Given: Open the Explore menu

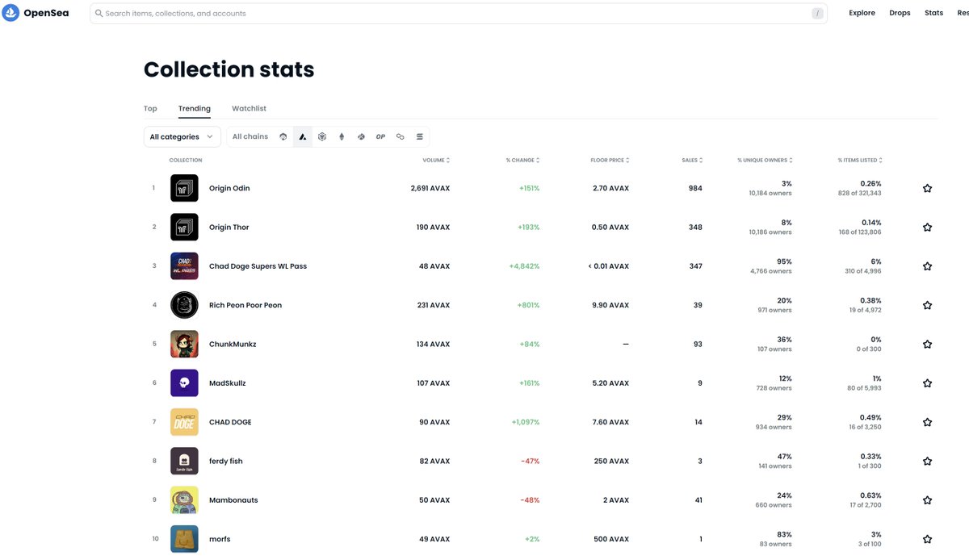Looking at the screenshot, I should pyautogui.click(x=862, y=13).
